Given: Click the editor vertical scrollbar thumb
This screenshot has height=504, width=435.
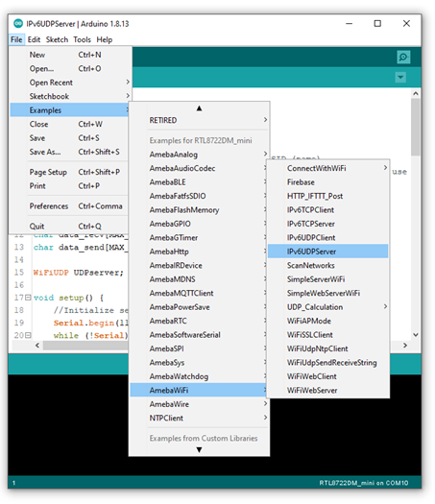Looking at the screenshot, I should point(416,127).
